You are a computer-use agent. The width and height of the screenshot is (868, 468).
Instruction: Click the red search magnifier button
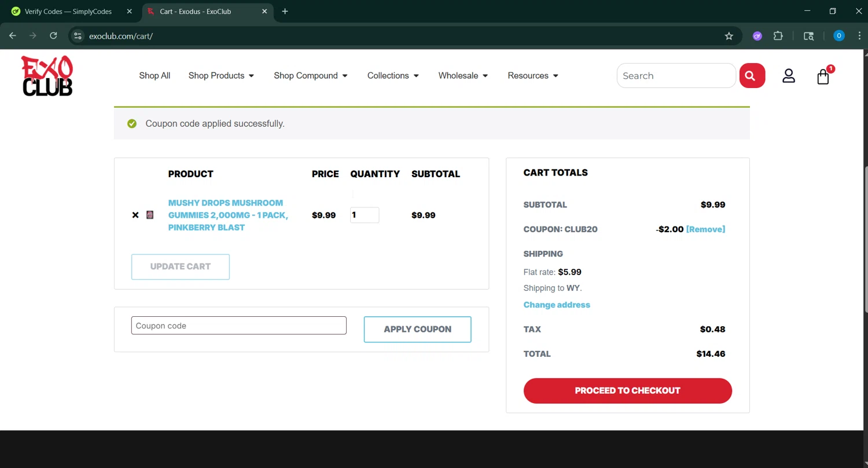[752, 76]
